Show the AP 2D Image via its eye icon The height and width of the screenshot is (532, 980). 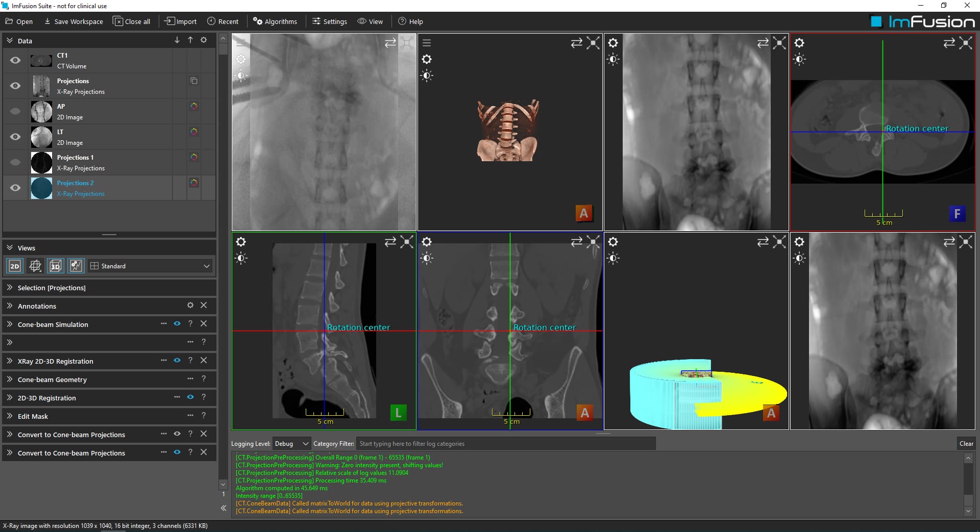pos(15,111)
